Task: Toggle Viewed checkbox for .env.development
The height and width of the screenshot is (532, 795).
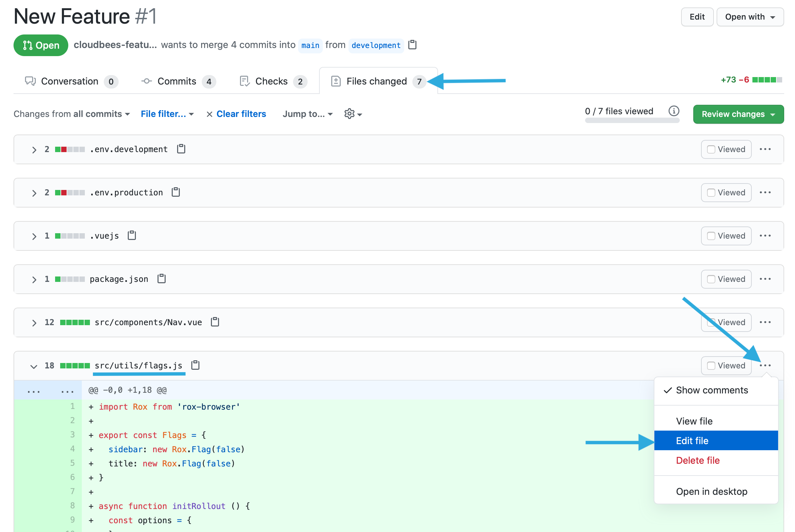Action: (x=710, y=149)
